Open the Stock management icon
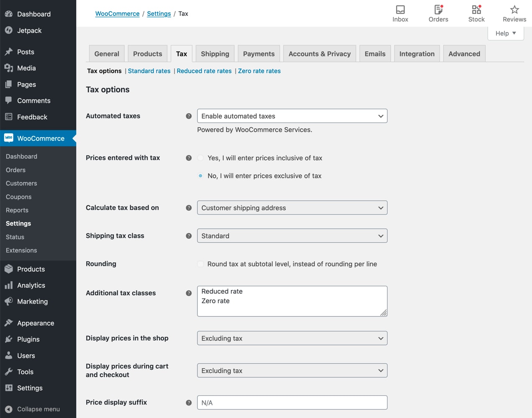This screenshot has width=532, height=418. point(476,13)
